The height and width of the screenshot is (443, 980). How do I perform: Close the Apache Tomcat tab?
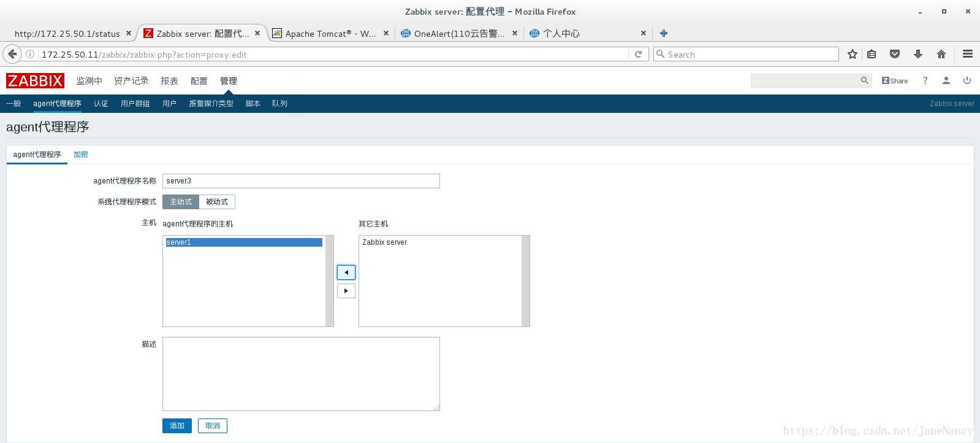click(386, 33)
